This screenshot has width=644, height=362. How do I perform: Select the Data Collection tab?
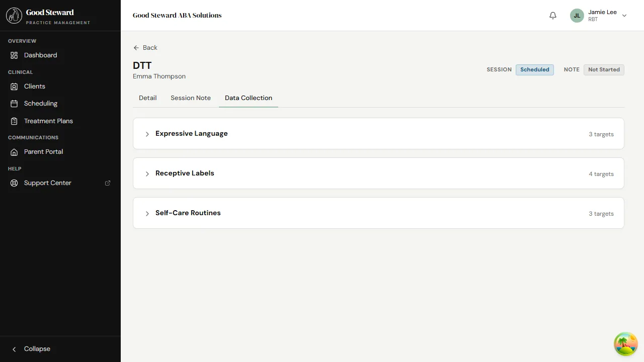point(249,98)
